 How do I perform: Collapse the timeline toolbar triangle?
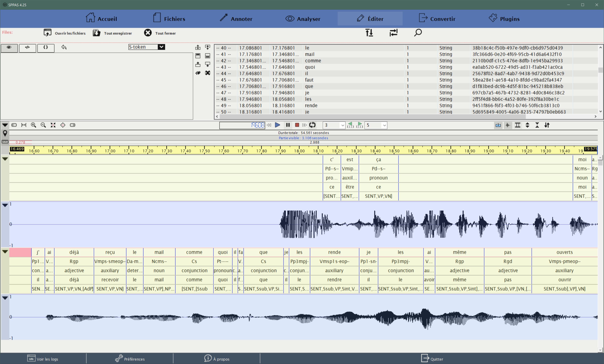point(5,125)
